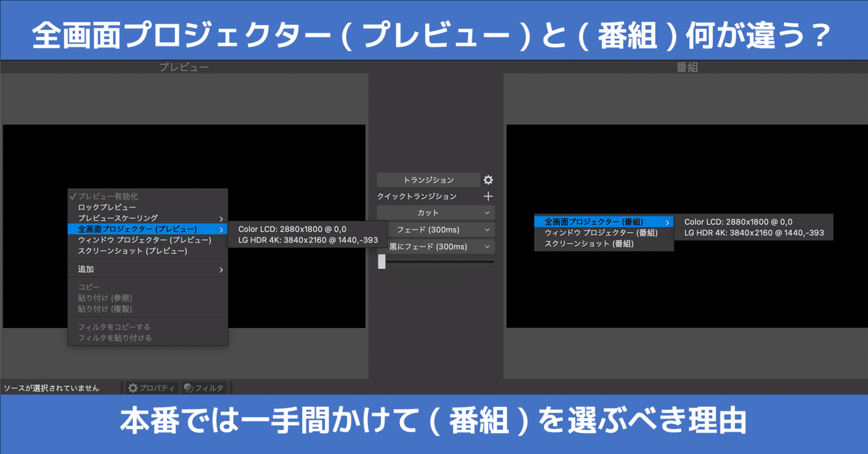The width and height of the screenshot is (868, 454).
Task: Open source properties via the gear button
Action: click(x=151, y=387)
